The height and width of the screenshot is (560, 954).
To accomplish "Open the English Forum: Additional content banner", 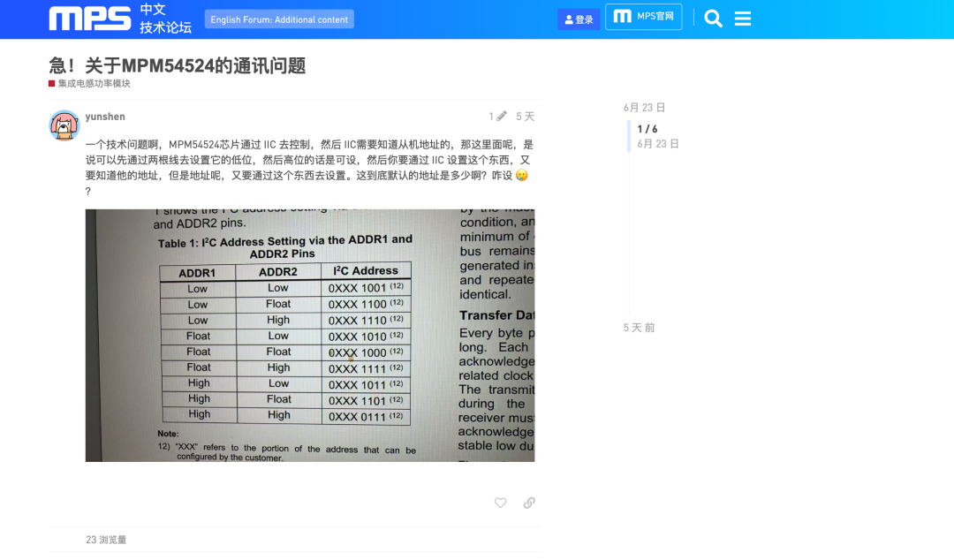I will (x=279, y=19).
